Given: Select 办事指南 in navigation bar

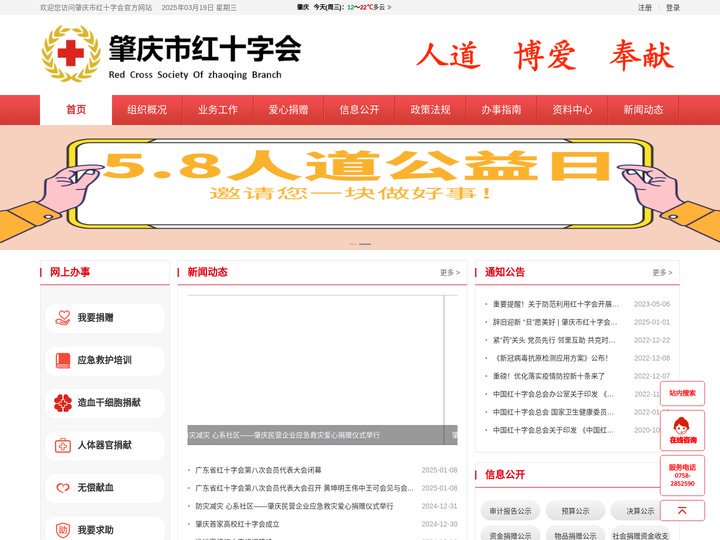Looking at the screenshot, I should pos(501,110).
